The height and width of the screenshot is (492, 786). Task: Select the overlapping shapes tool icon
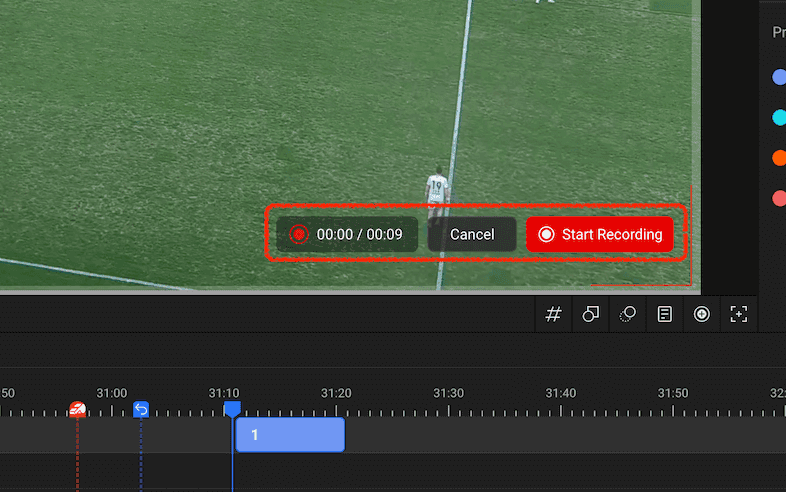point(591,314)
